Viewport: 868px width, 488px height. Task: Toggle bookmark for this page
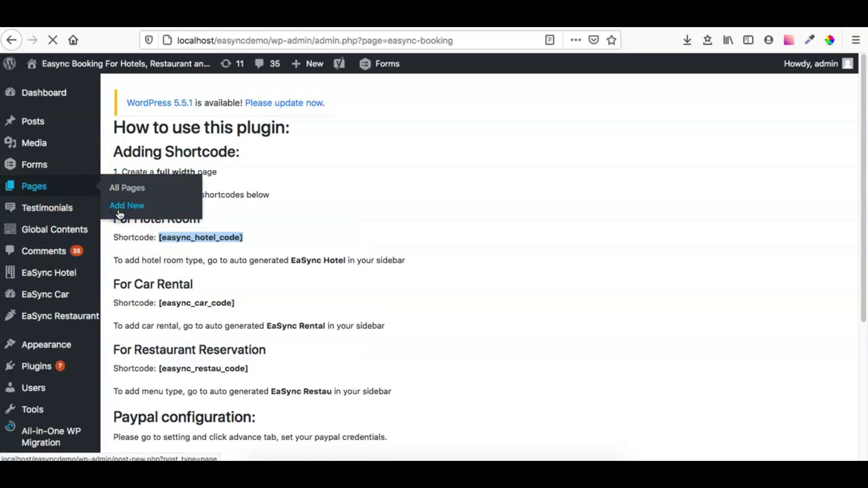(612, 40)
